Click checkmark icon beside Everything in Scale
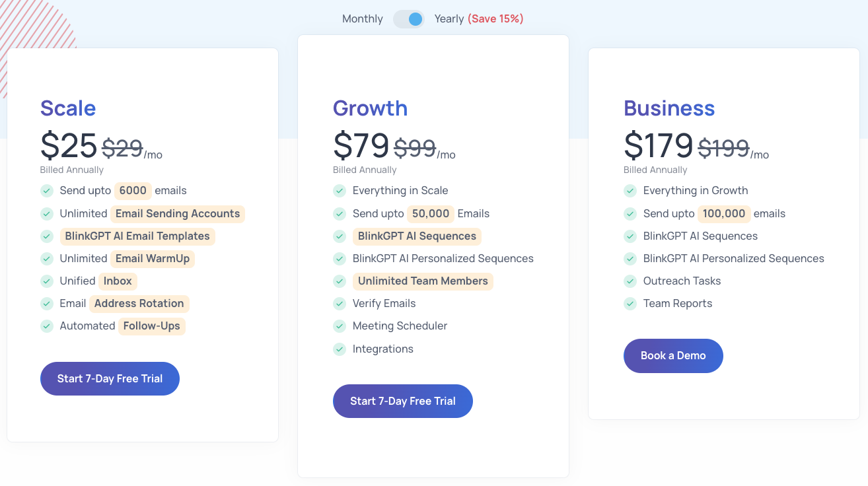The width and height of the screenshot is (868, 486). pos(340,191)
